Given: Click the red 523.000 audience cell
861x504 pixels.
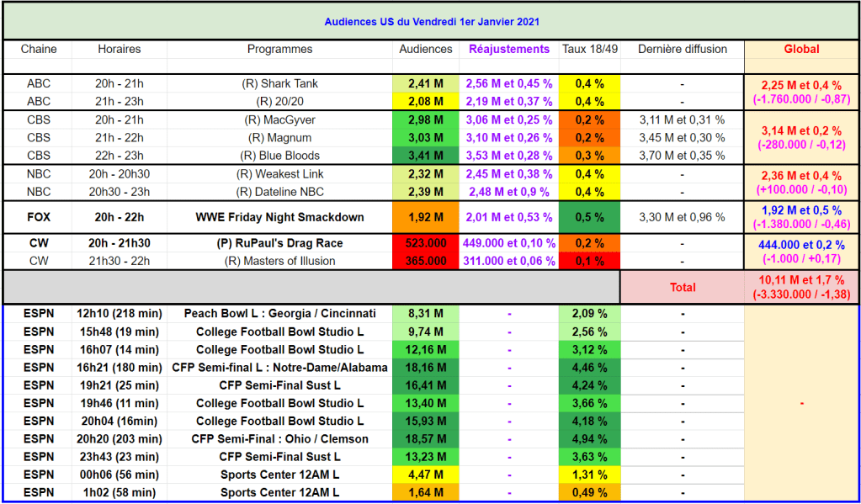Looking at the screenshot, I should pyautogui.click(x=425, y=243).
